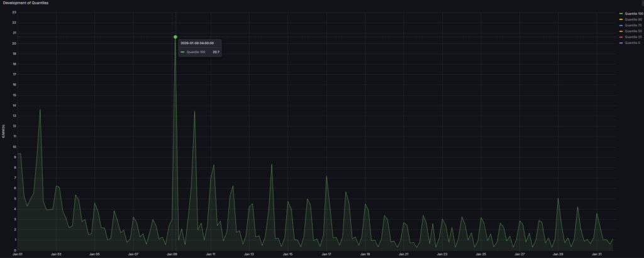Click the peak near 8 before Jan 15
Image resolution: width=644 pixels, height=258 pixels.
pyautogui.click(x=272, y=164)
